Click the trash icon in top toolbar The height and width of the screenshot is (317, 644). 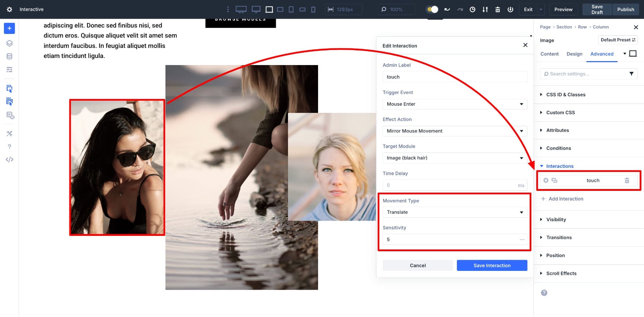coord(497,10)
